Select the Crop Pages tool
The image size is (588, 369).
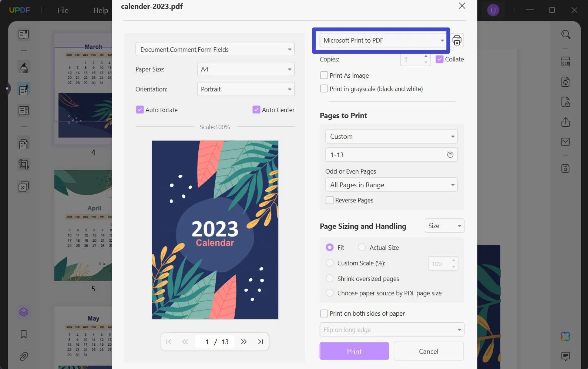tap(24, 164)
